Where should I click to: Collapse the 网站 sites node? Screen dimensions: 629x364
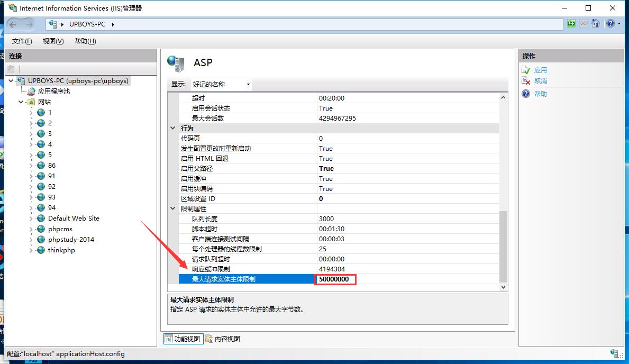(21, 102)
